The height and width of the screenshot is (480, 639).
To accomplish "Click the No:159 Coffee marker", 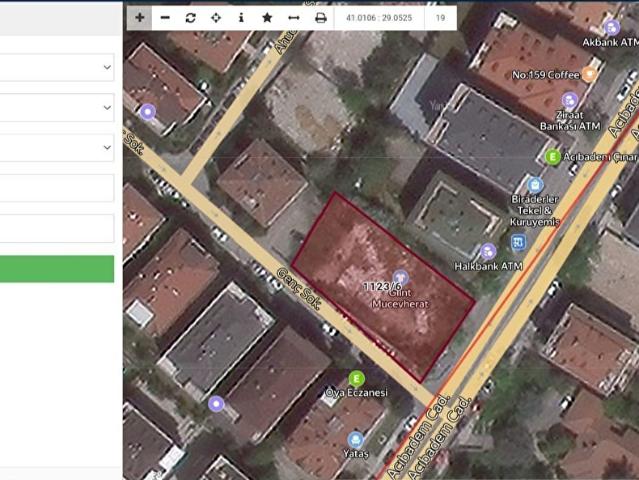I will pos(589,75).
